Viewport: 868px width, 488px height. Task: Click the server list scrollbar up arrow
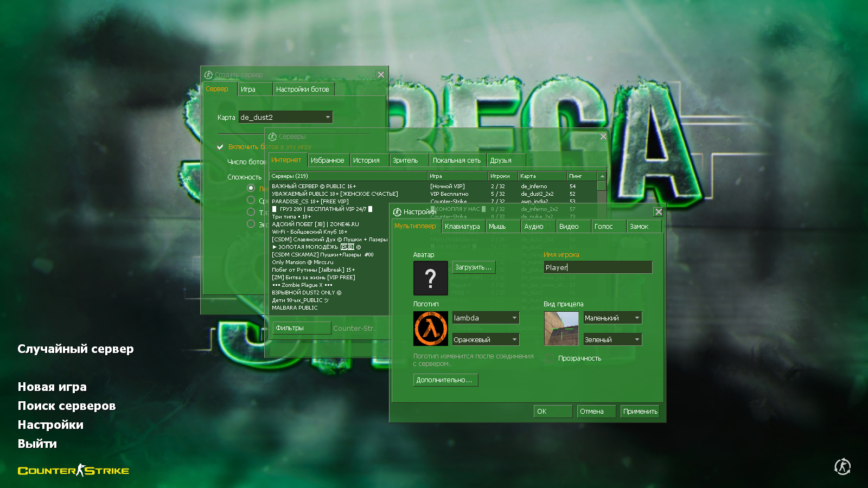click(x=602, y=176)
